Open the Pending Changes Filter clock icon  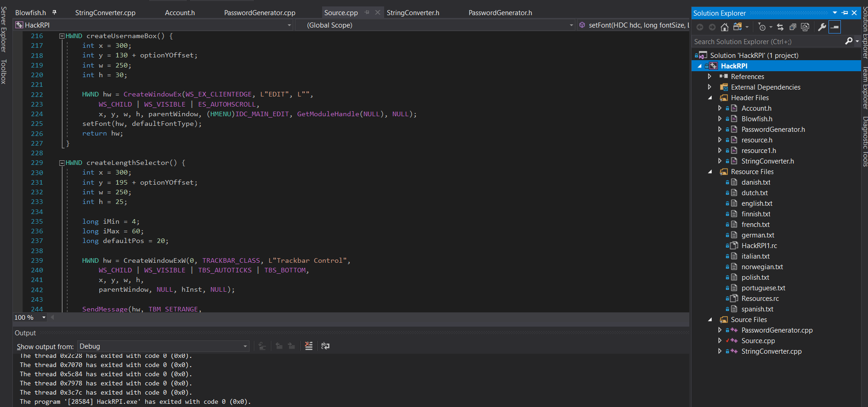click(x=762, y=27)
